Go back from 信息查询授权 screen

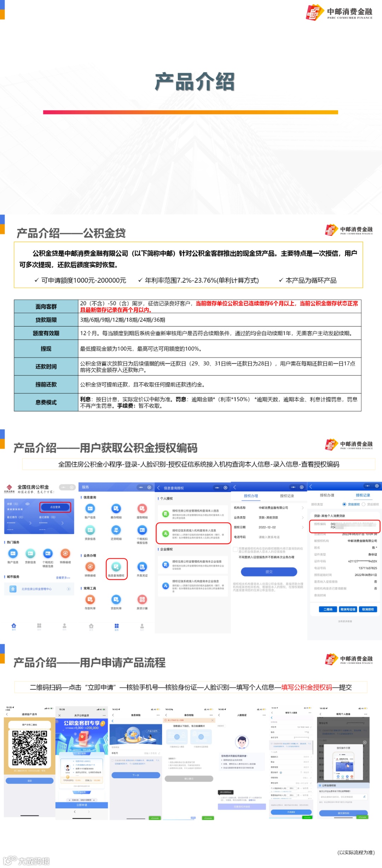coord(159,488)
